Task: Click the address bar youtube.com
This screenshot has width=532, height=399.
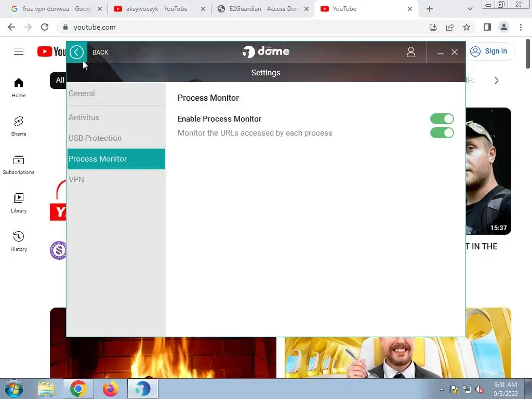Action: [x=95, y=27]
